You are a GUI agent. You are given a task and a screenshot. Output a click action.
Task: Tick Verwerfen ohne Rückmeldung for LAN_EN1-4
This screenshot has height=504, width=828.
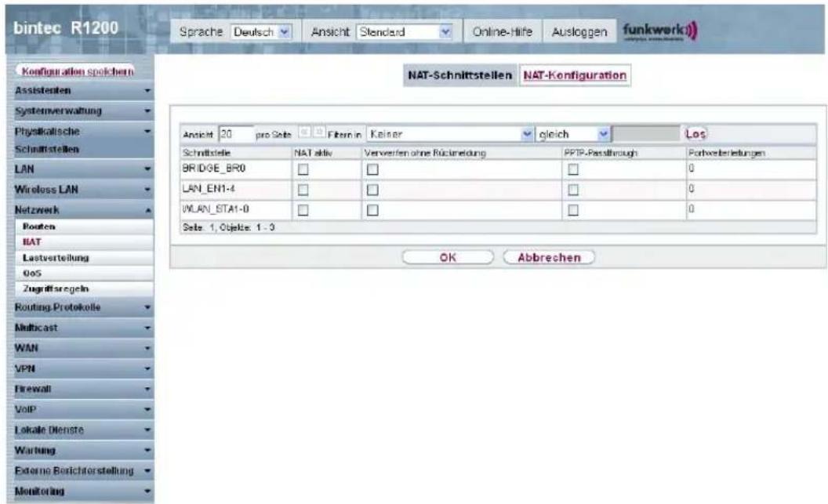pyautogui.click(x=372, y=190)
